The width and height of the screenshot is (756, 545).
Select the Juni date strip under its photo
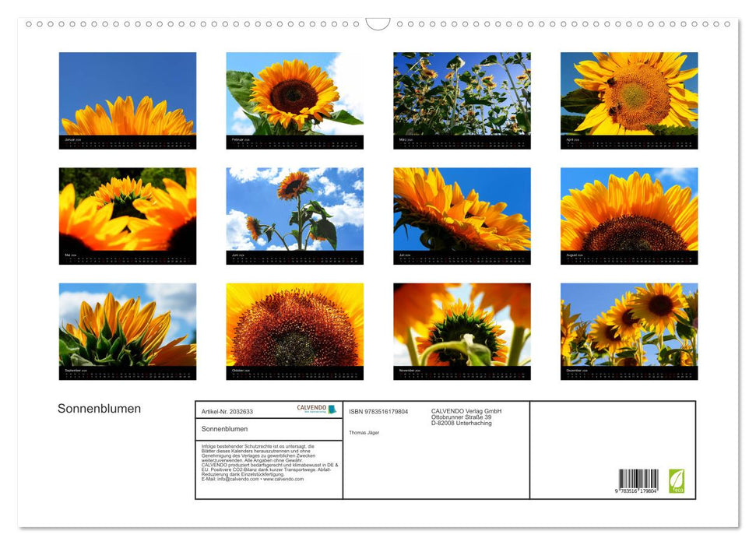294,257
